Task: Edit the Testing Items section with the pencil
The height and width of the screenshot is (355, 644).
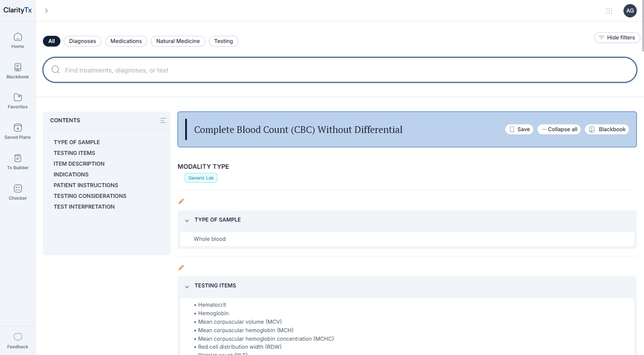Action: click(x=181, y=268)
